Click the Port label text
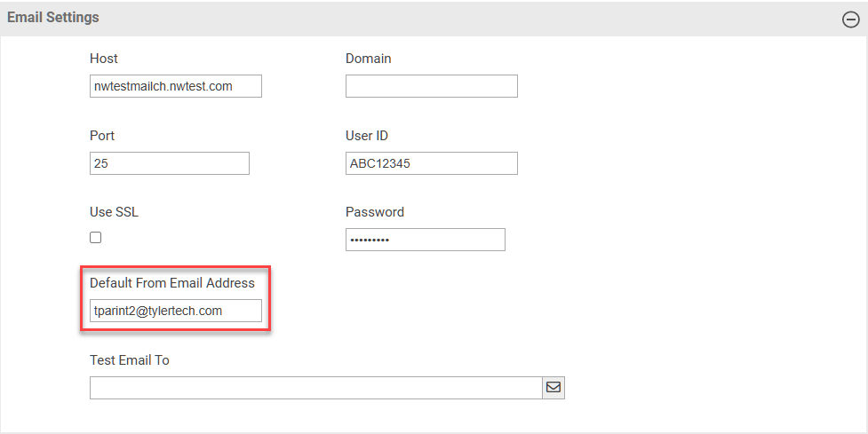The image size is (868, 434). coord(102,136)
